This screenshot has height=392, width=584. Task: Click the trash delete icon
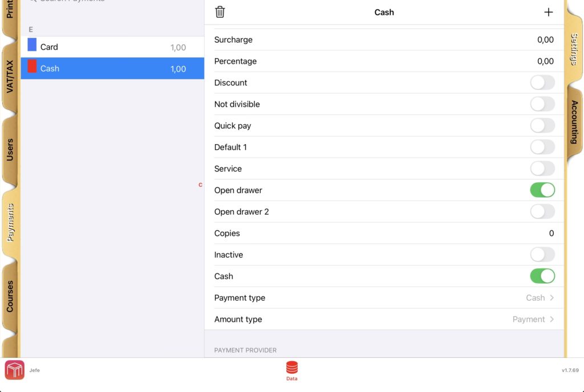220,12
